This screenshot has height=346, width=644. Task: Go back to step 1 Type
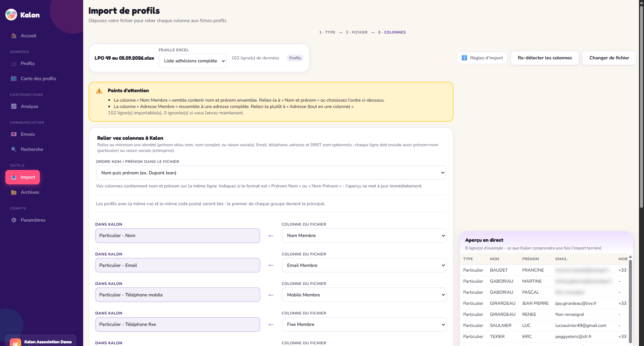click(327, 33)
